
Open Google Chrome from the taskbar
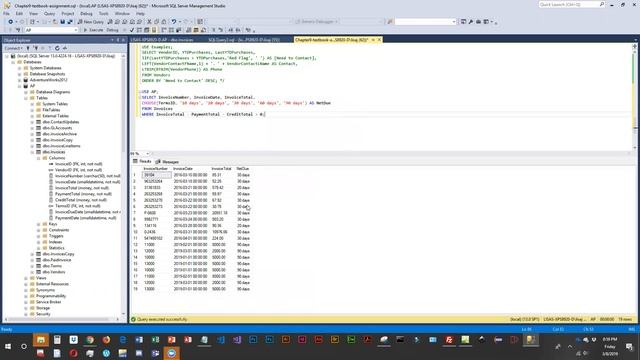90,340
